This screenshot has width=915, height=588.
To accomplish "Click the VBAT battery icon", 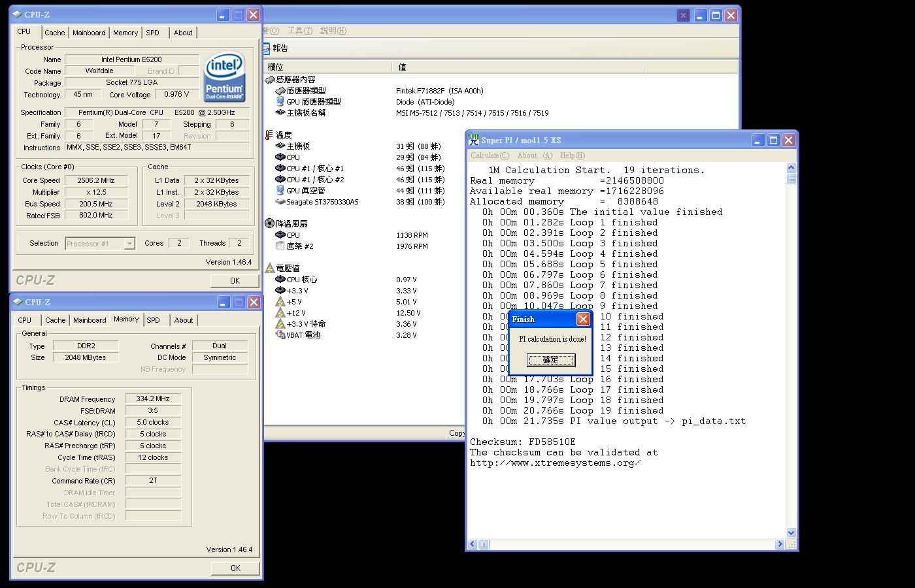I will 280,335.
